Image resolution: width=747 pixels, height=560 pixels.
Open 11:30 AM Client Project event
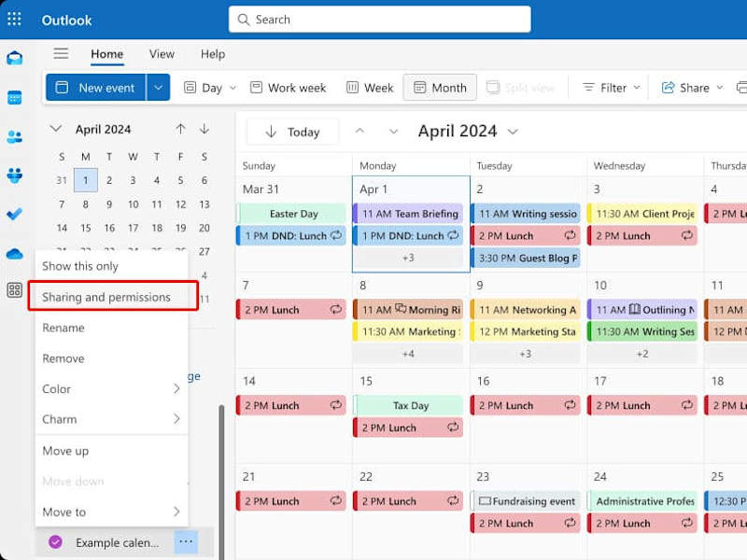642,214
